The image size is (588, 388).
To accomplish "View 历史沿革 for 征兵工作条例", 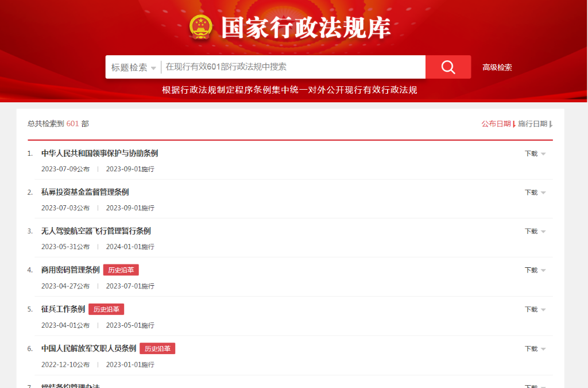I will [106, 309].
